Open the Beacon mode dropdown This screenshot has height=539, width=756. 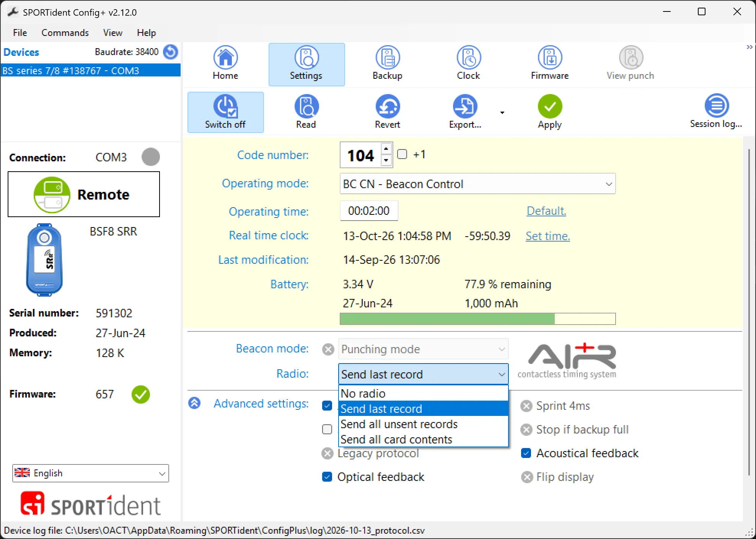tap(424, 349)
